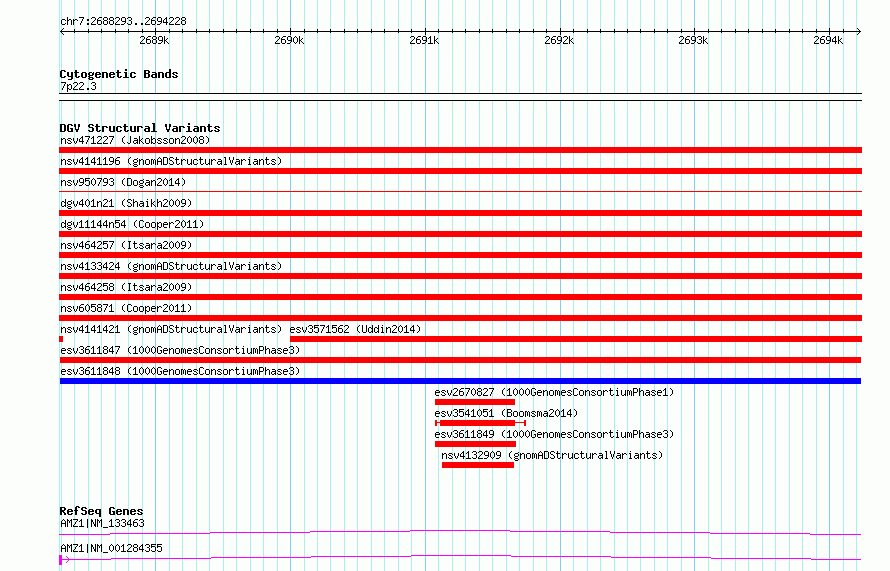
Task: Click the AMZ1|NM_133463 gene label
Action: click(102, 523)
